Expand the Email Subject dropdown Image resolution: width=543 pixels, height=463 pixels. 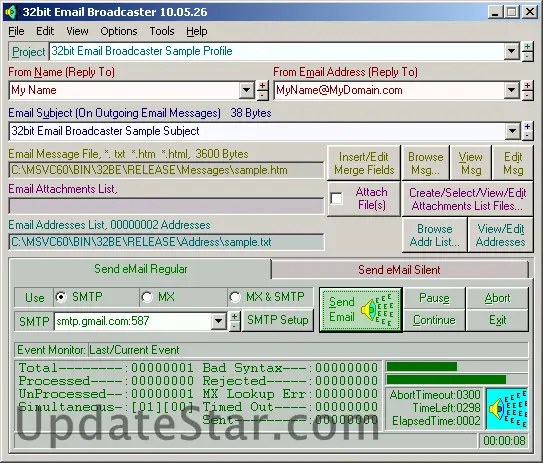pyautogui.click(x=512, y=131)
